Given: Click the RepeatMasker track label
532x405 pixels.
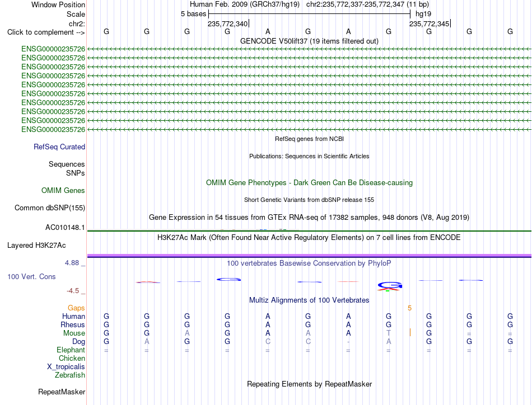Looking at the screenshot, I should pyautogui.click(x=62, y=392).
